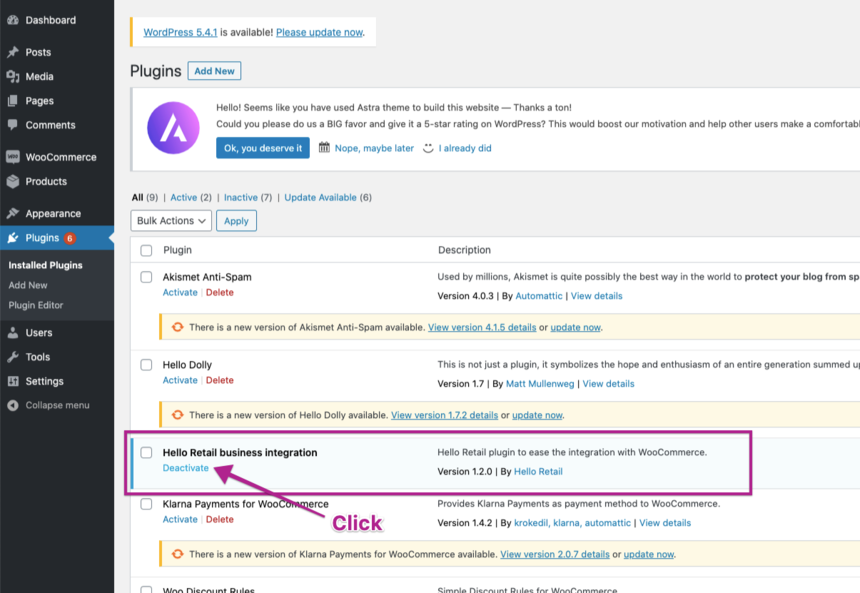This screenshot has height=593, width=860.
Task: Click the Dashboard gauge icon in sidebar
Action: pos(13,20)
